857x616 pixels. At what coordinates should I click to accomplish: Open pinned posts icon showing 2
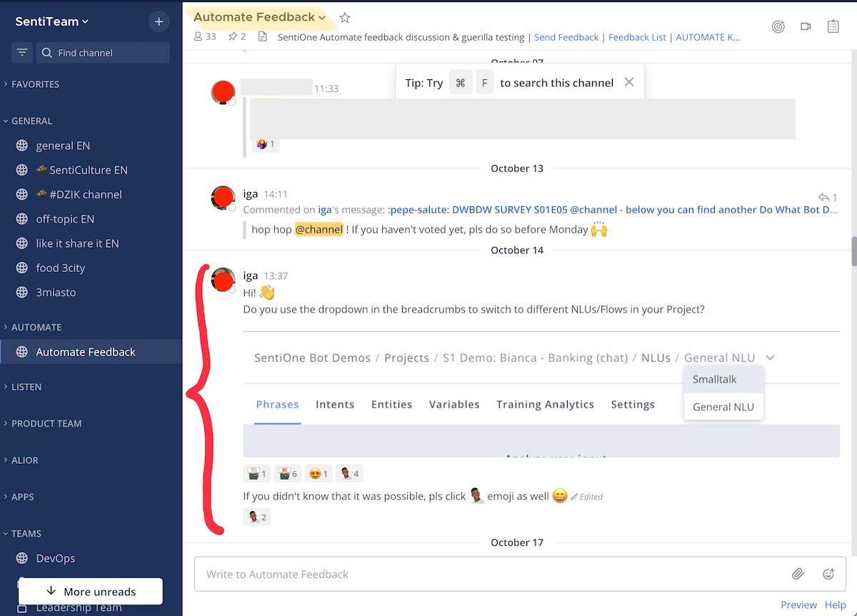click(236, 36)
